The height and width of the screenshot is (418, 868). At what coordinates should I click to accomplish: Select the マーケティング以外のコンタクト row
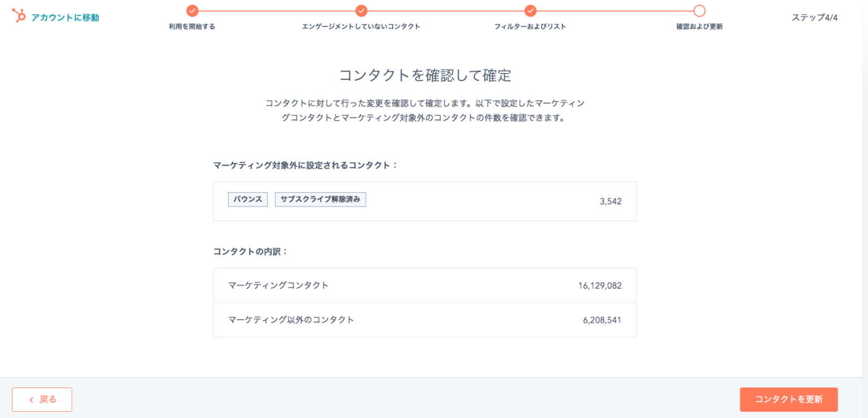pyautogui.click(x=425, y=320)
